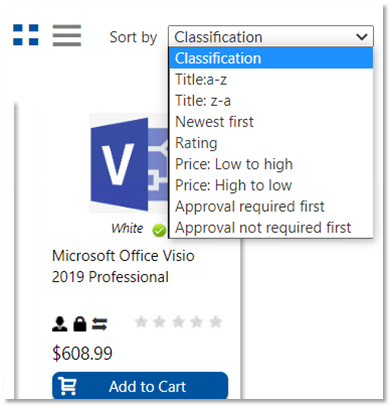
Task: Switch to list view icon
Action: pyautogui.click(x=67, y=35)
